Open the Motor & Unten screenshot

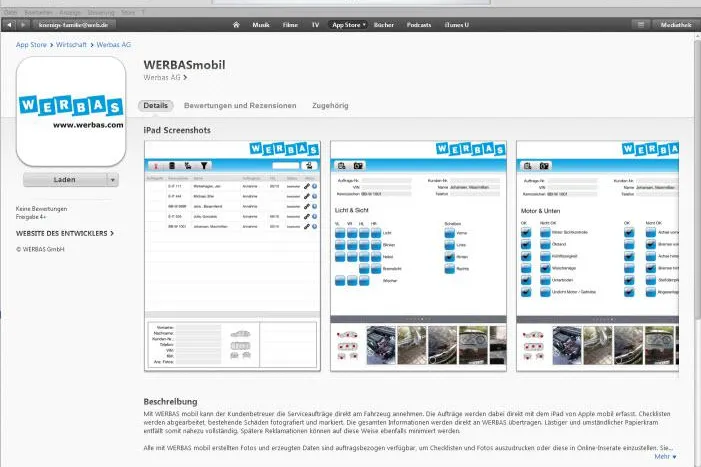coord(597,256)
